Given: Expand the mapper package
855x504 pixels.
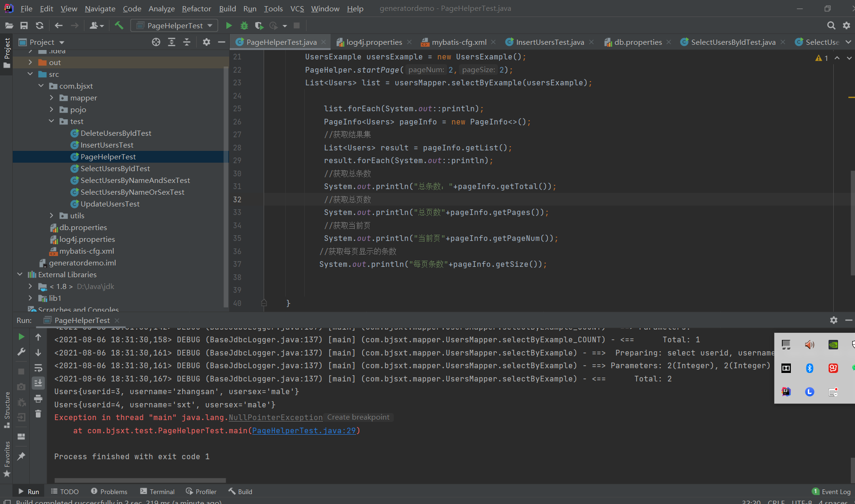Looking at the screenshot, I should [x=51, y=98].
